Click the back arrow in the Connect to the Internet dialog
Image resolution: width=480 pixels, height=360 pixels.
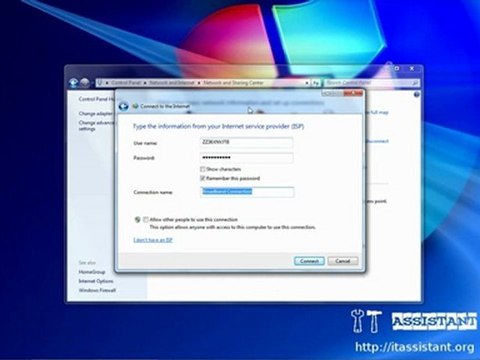click(123, 106)
